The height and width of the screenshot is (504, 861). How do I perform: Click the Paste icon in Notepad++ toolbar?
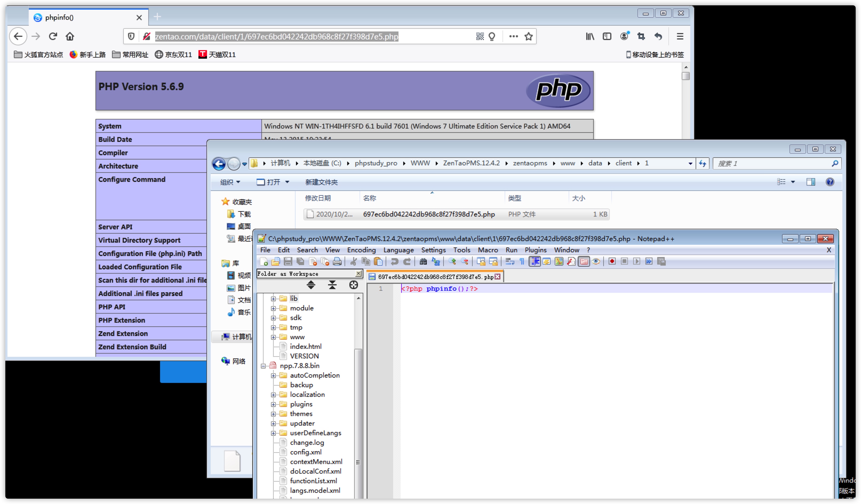(x=378, y=262)
